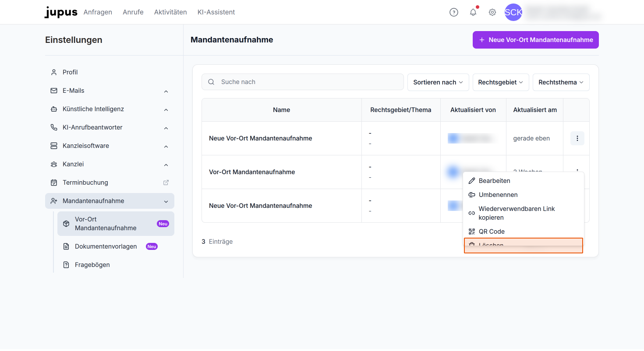Open the Rechtsgebiet filter dropdown
The height and width of the screenshot is (351, 644).
coord(501,82)
